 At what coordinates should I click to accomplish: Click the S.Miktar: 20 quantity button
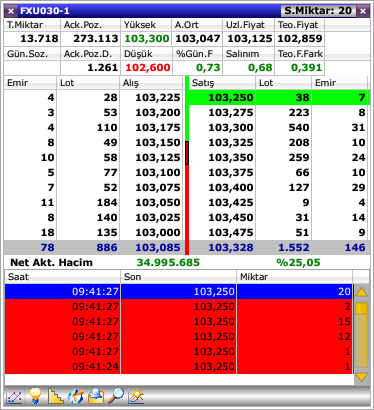[318, 11]
